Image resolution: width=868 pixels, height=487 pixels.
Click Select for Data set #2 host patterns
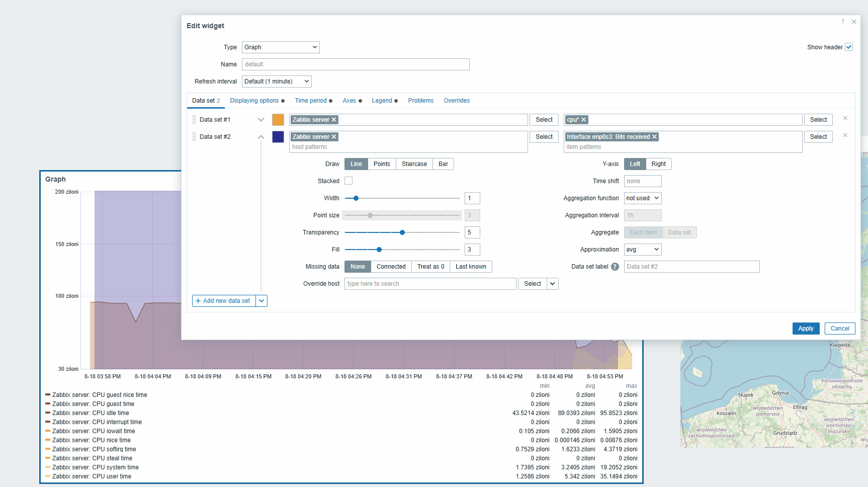[544, 137]
